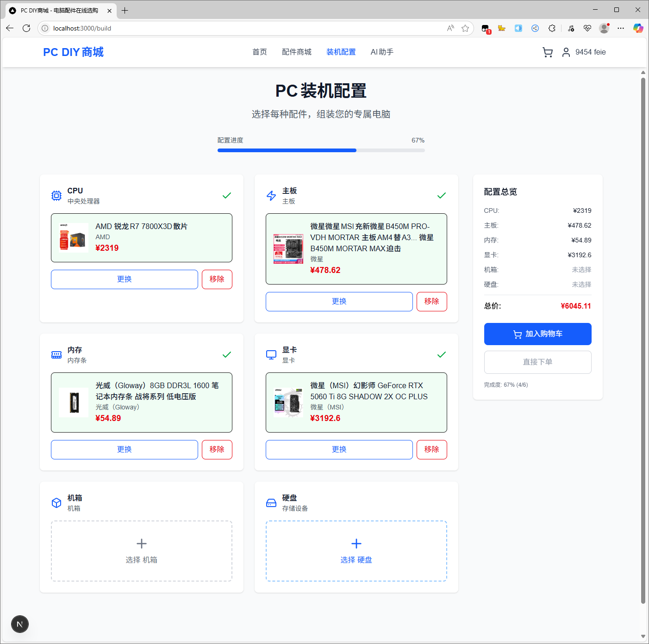
Task: Open the browser settings ellipsis menu
Action: (621, 28)
